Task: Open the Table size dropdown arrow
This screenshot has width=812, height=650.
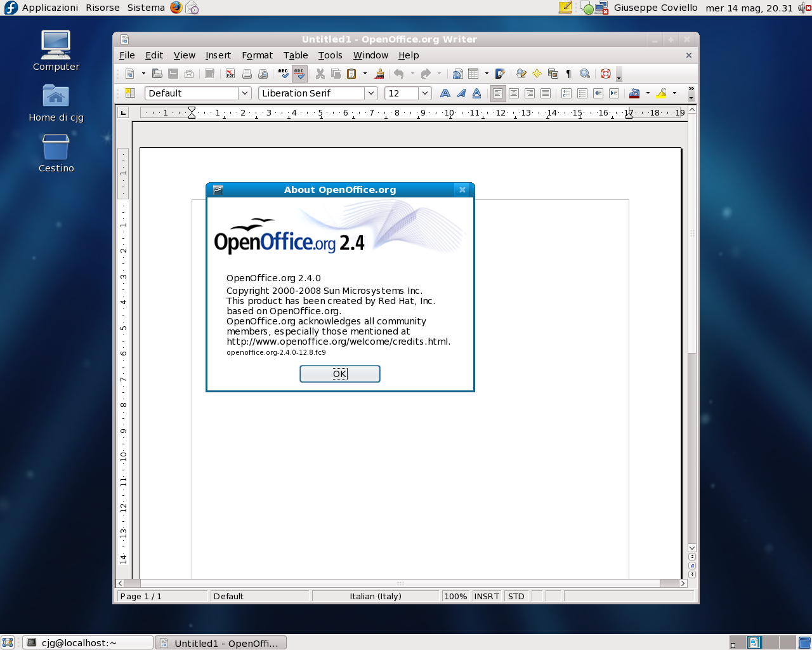Action: (x=487, y=74)
